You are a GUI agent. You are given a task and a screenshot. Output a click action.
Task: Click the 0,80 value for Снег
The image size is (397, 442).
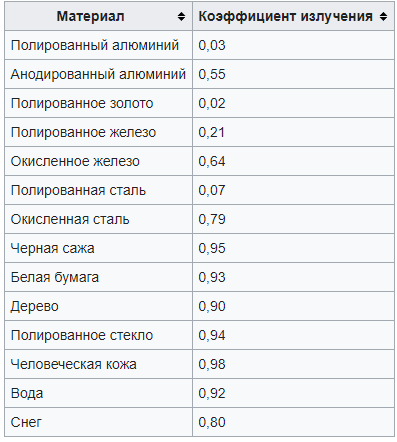click(212, 422)
